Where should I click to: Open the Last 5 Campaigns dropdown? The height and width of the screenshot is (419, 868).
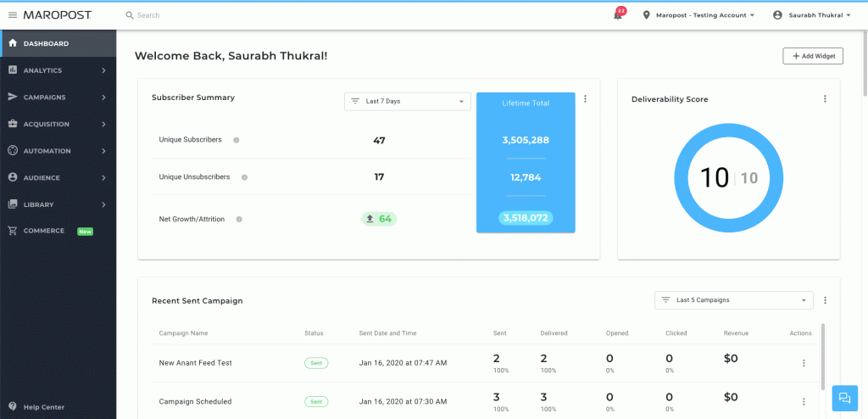pyautogui.click(x=733, y=300)
